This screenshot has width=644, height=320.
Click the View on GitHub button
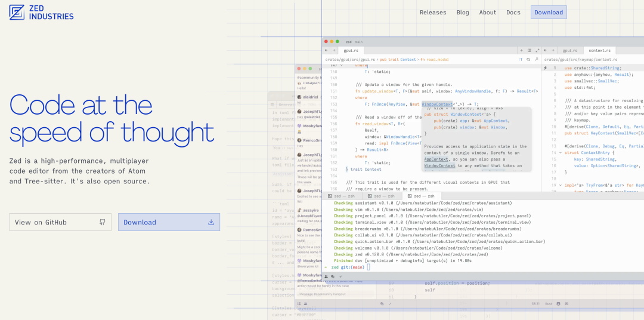click(x=60, y=222)
